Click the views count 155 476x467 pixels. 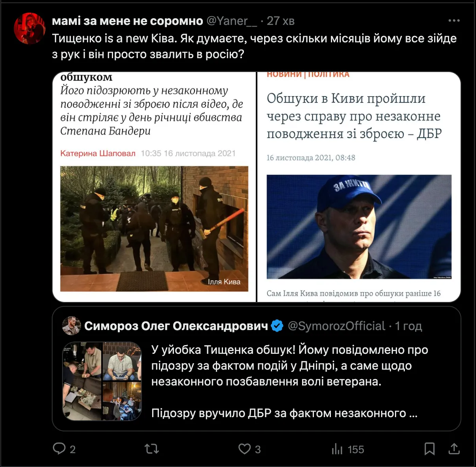(x=356, y=449)
